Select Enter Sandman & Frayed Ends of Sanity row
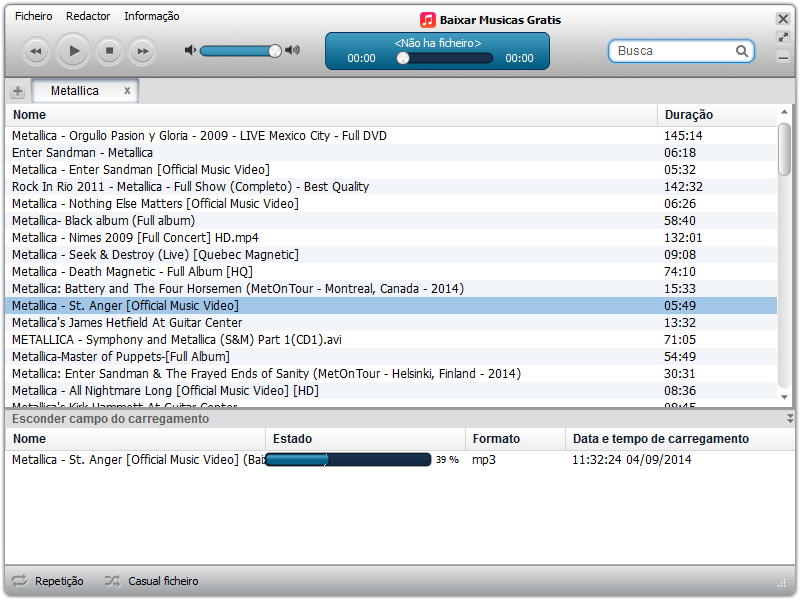Viewport: 800px width, 600px height. [391, 373]
